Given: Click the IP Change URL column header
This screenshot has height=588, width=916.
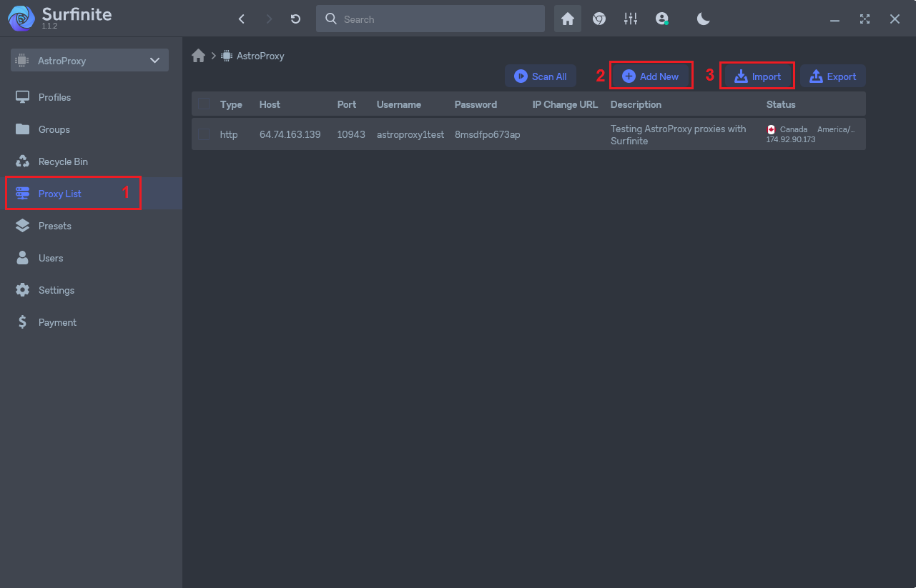Looking at the screenshot, I should coord(565,104).
